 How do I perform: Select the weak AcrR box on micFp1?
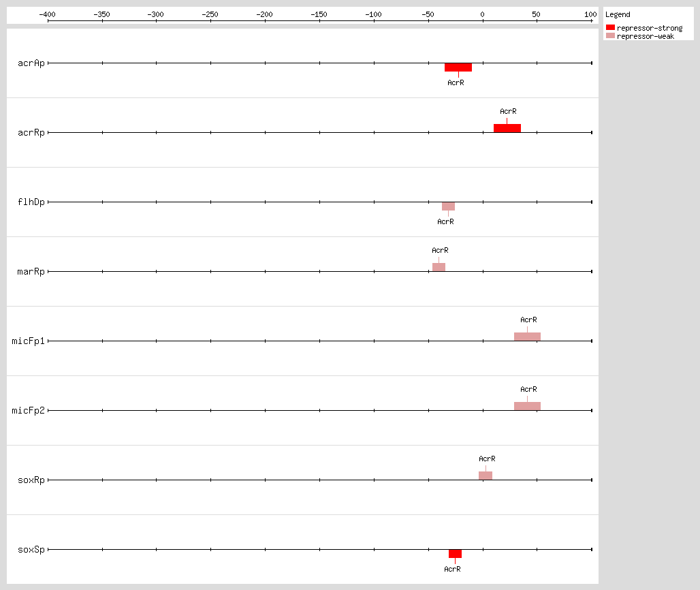coord(527,337)
